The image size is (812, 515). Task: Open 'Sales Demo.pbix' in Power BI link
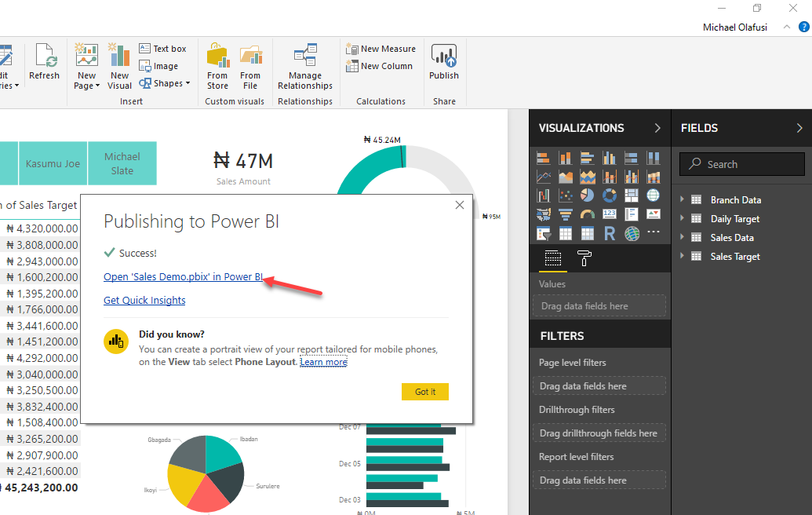click(183, 276)
